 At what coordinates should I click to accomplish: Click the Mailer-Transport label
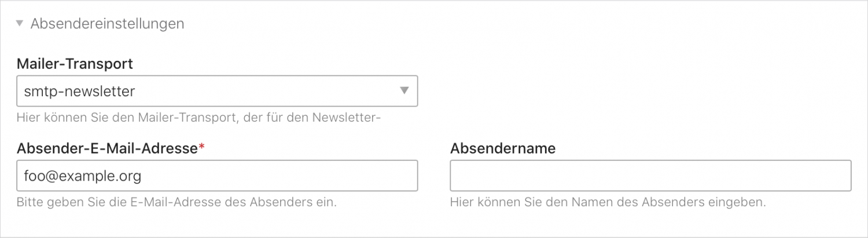click(75, 64)
